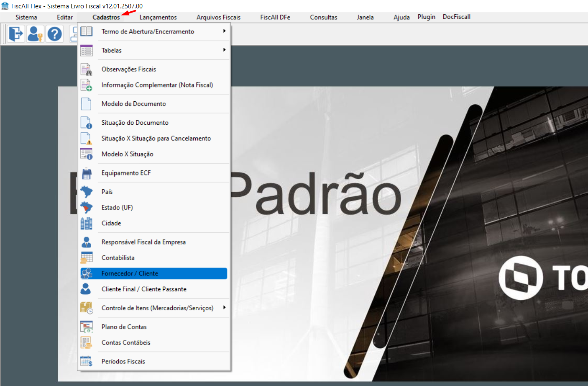588x386 pixels.
Task: Open the help question mark toolbar icon
Action: click(54, 34)
